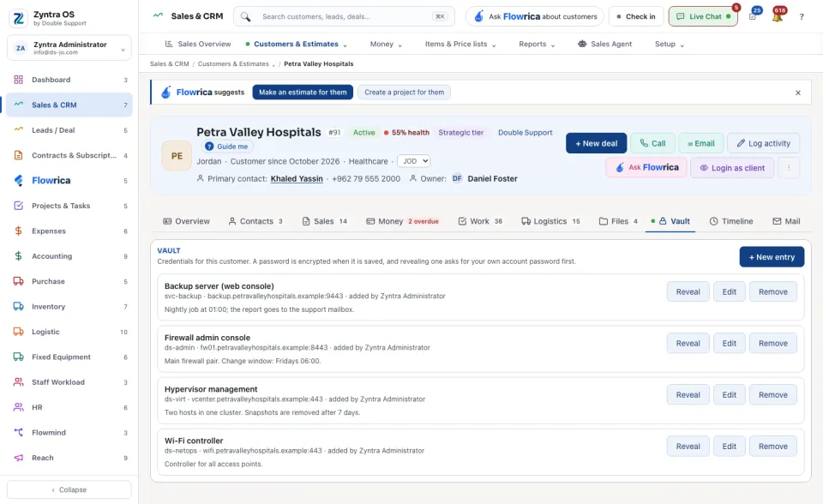
Task: Open Accounting module in sidebar
Action: coord(69,256)
